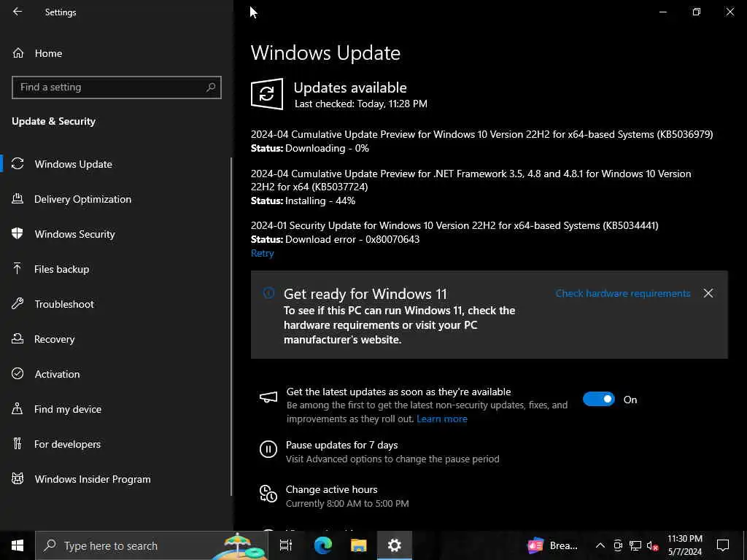Click the Updates available refresh status icon
The image size is (747, 560).
point(267,94)
